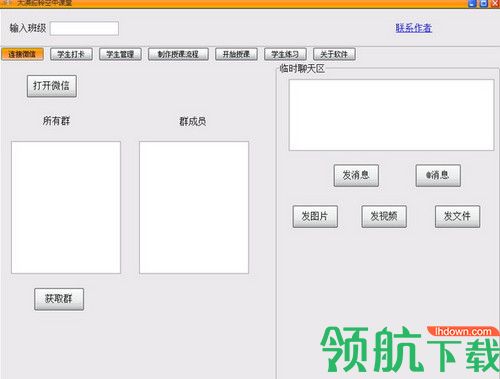Click the 输入班级 class input field
Screen dimensions: 500x379
(x=84, y=28)
